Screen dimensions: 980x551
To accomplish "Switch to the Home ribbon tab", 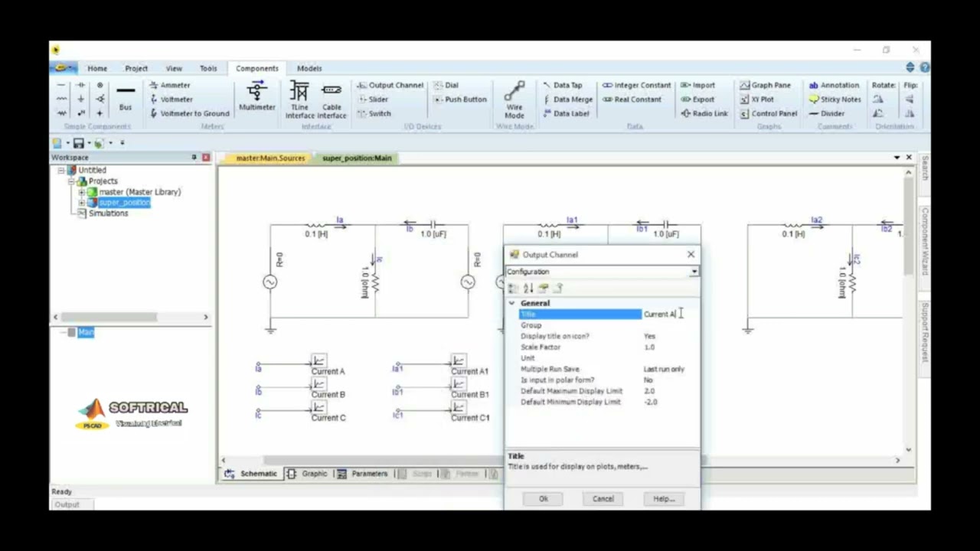I will click(x=97, y=68).
